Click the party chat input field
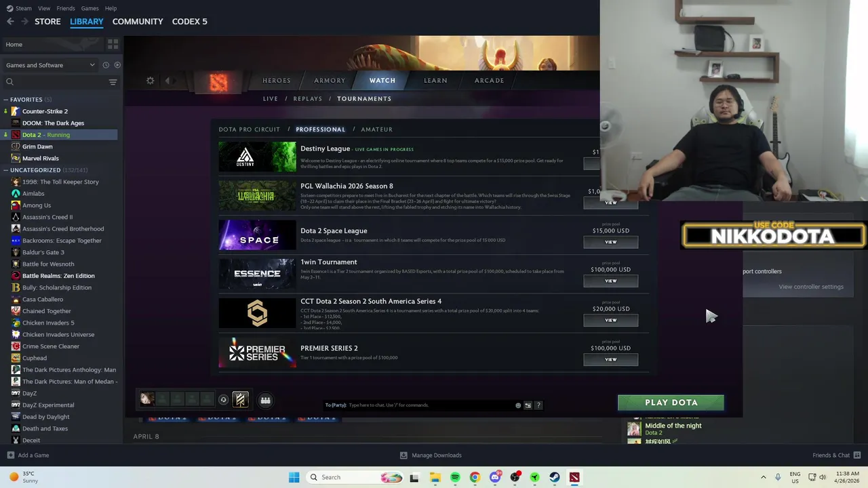Image resolution: width=868 pixels, height=488 pixels. 431,405
